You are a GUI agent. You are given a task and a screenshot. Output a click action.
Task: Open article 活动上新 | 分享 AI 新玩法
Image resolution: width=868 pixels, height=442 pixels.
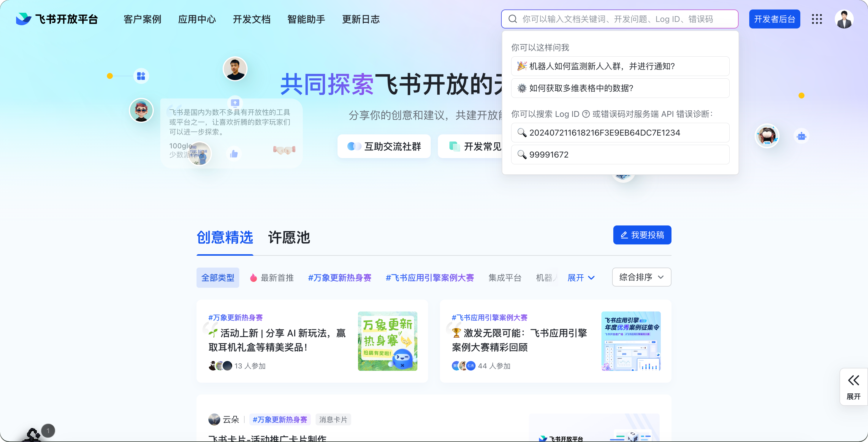277,340
